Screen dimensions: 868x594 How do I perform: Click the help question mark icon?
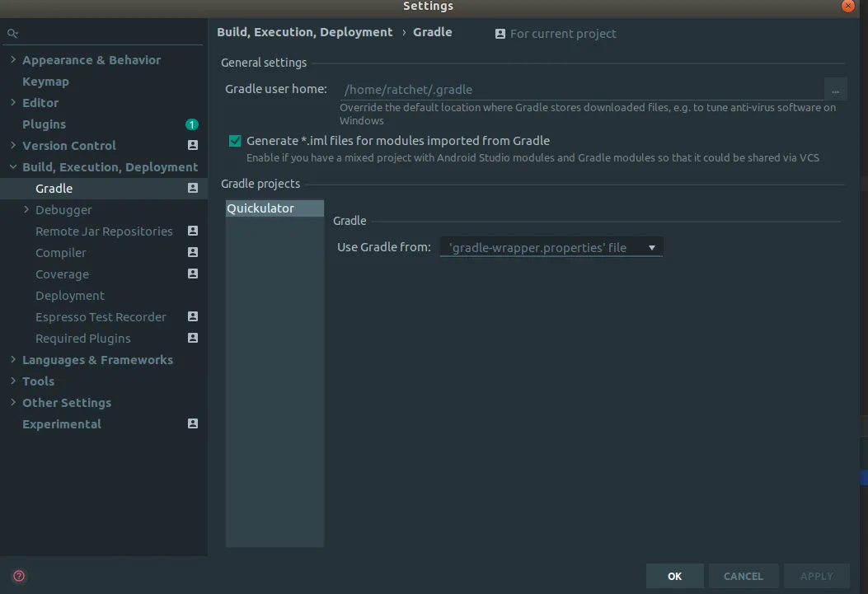pos(20,576)
